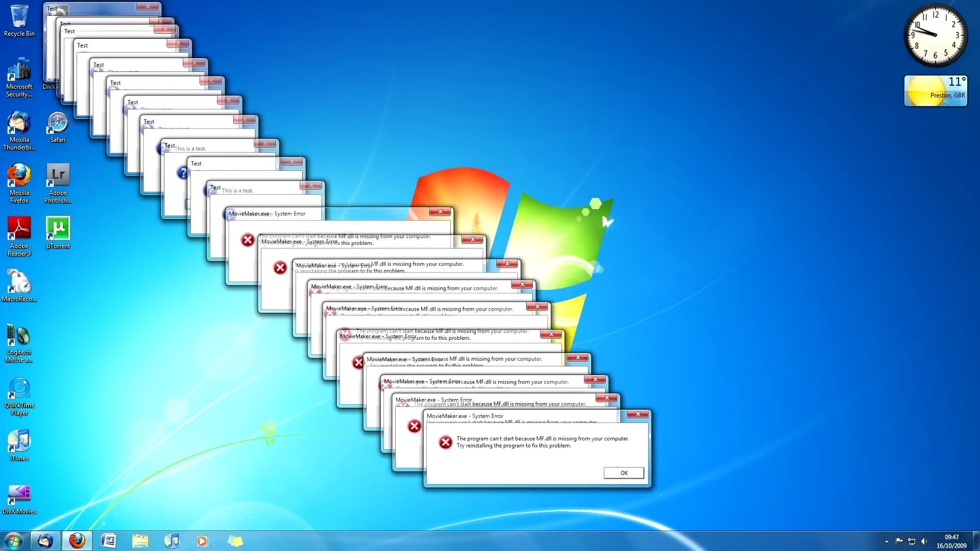Launch QuickTime Player desktop shortcut

click(x=19, y=397)
